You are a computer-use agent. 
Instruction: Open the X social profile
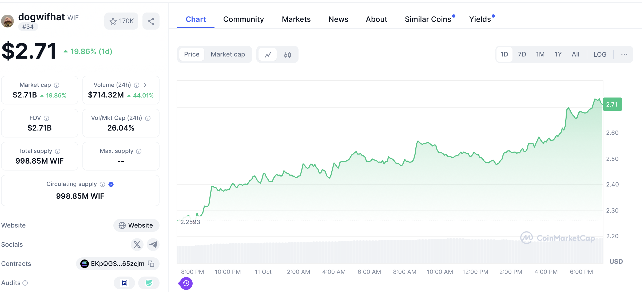click(137, 245)
